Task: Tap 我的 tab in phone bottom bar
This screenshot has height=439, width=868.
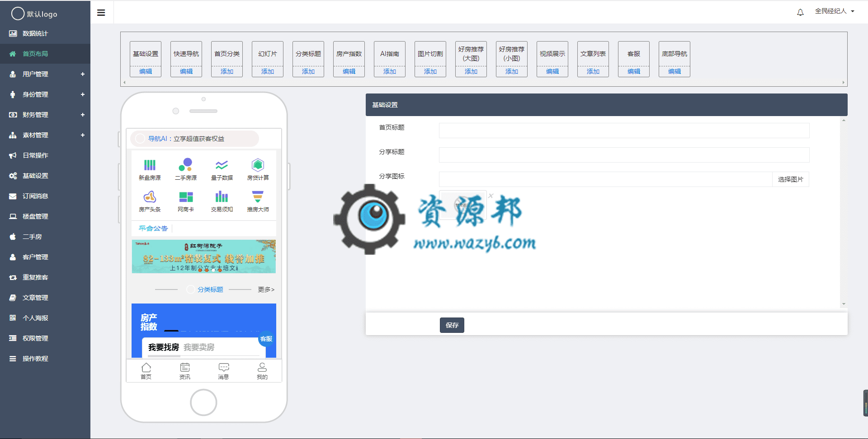Action: pos(262,371)
